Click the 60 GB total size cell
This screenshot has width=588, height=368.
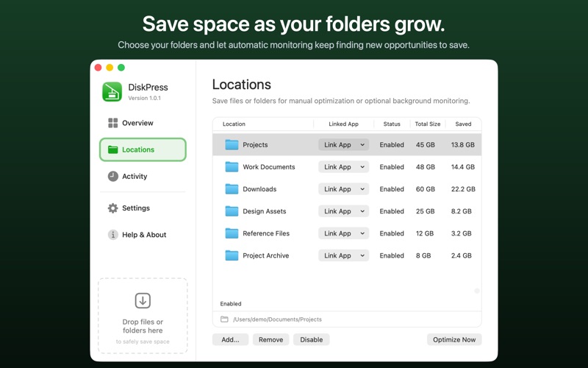426,189
